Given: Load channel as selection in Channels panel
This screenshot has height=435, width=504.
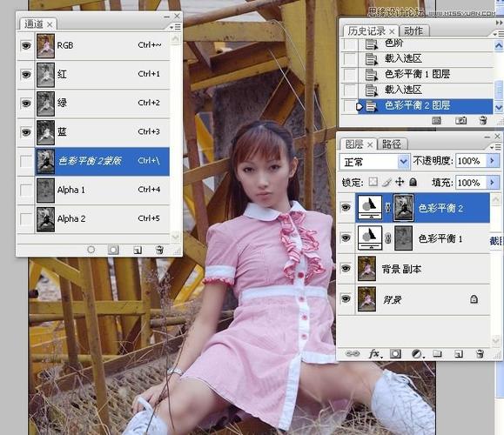Looking at the screenshot, I should point(91,250).
